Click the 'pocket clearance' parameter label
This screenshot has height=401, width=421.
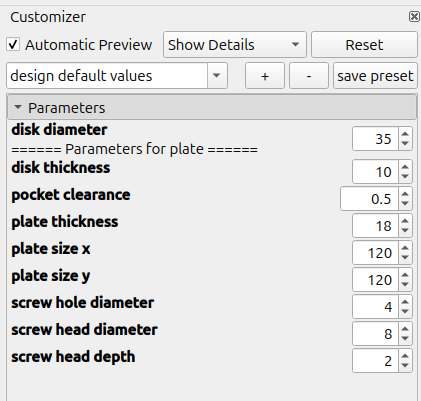[x=71, y=195]
